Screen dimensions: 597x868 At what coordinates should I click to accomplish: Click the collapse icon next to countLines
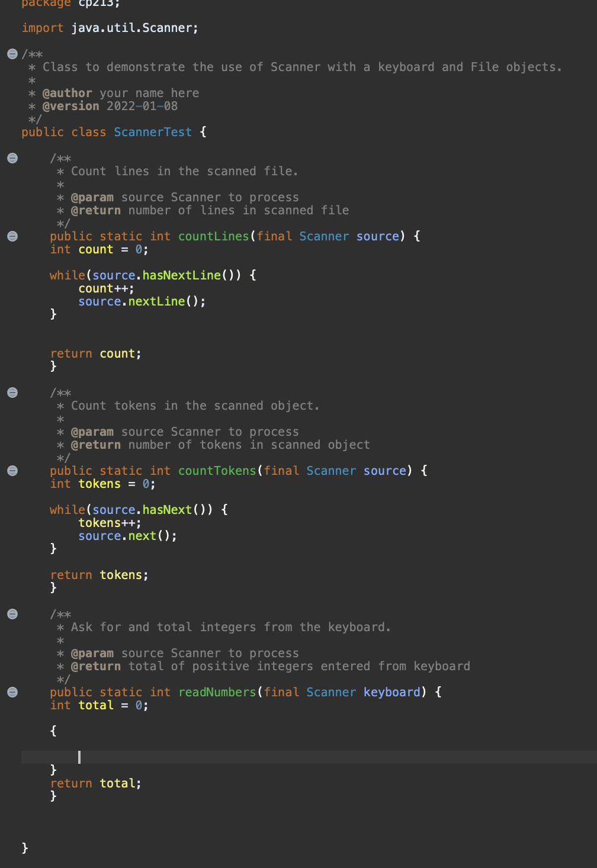click(x=12, y=236)
